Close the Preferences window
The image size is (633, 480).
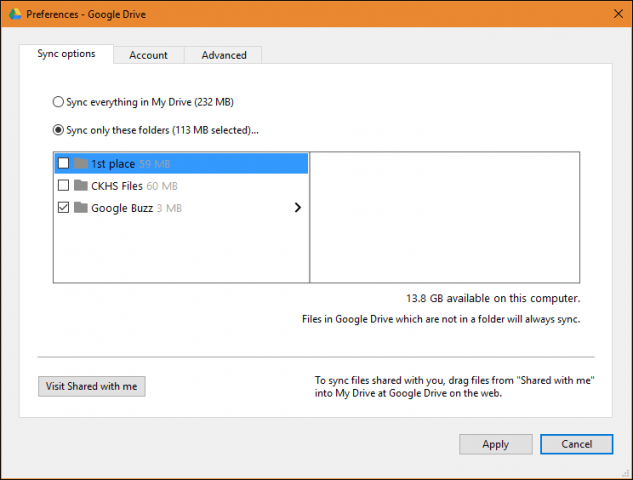[x=618, y=14]
